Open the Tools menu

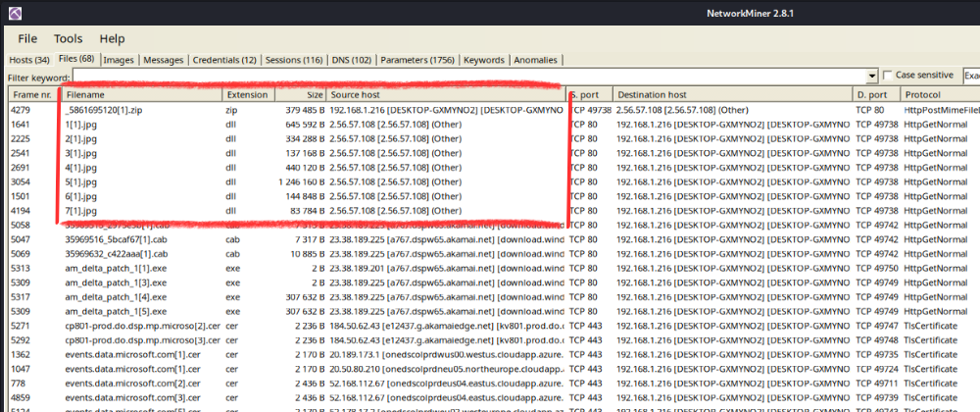pyautogui.click(x=69, y=39)
